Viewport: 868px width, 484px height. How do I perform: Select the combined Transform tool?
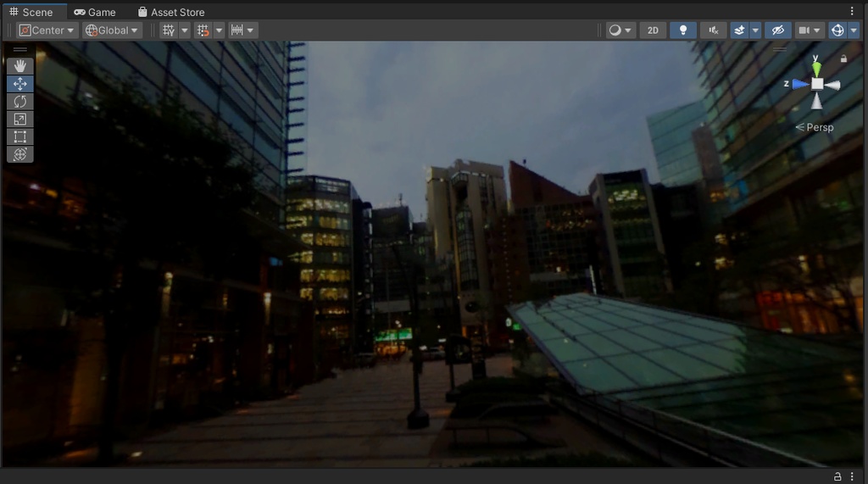pyautogui.click(x=20, y=154)
